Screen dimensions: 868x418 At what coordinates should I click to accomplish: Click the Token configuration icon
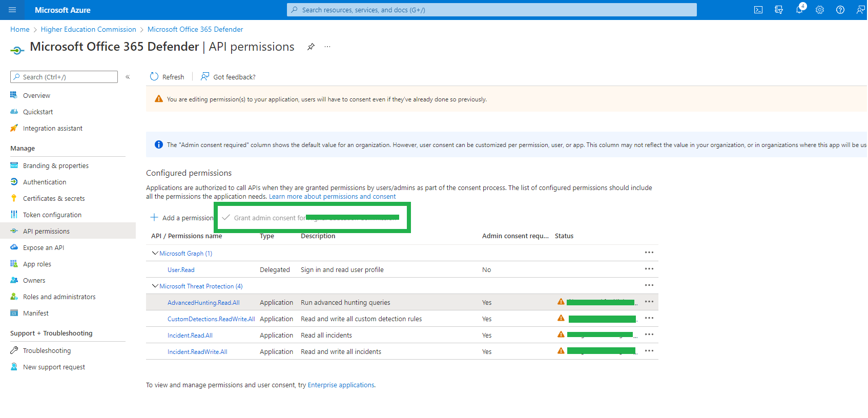(14, 215)
